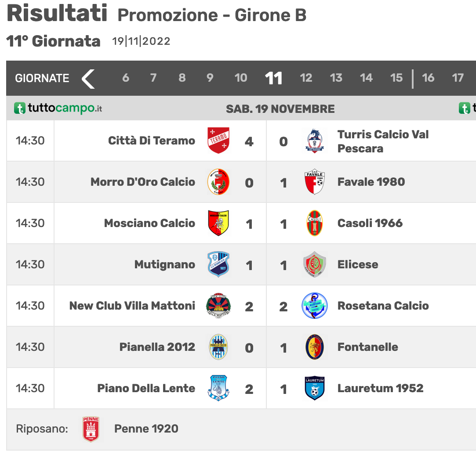Screen dimensions: 476x451
Task: Click the Penne 1920 crest
Action: tap(91, 429)
